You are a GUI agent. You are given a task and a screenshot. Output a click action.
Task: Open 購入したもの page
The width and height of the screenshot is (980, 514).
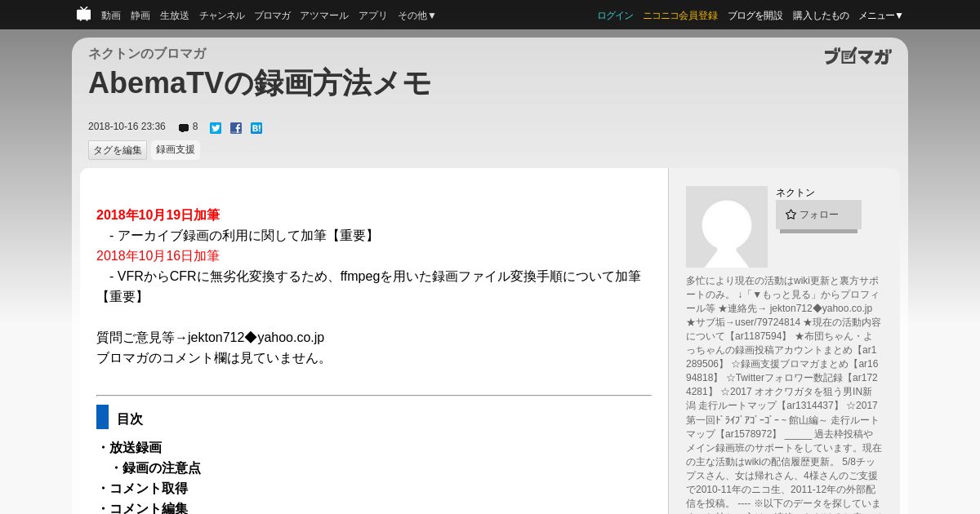click(821, 16)
